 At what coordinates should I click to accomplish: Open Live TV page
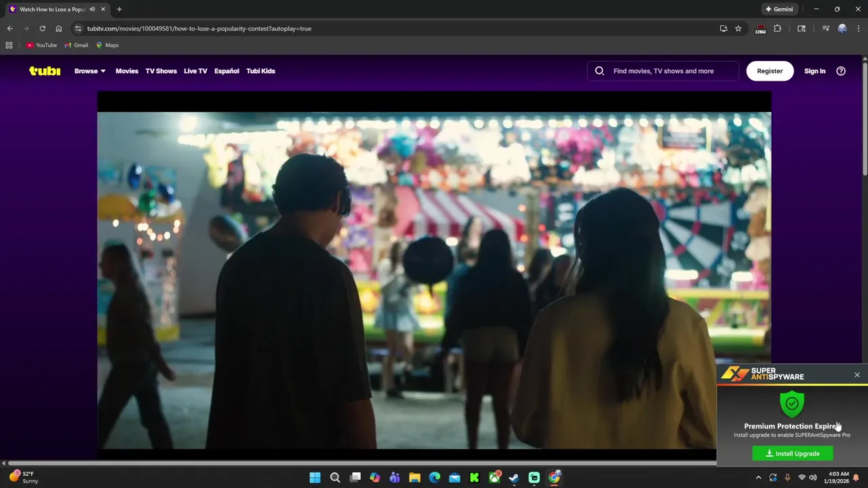click(x=195, y=70)
